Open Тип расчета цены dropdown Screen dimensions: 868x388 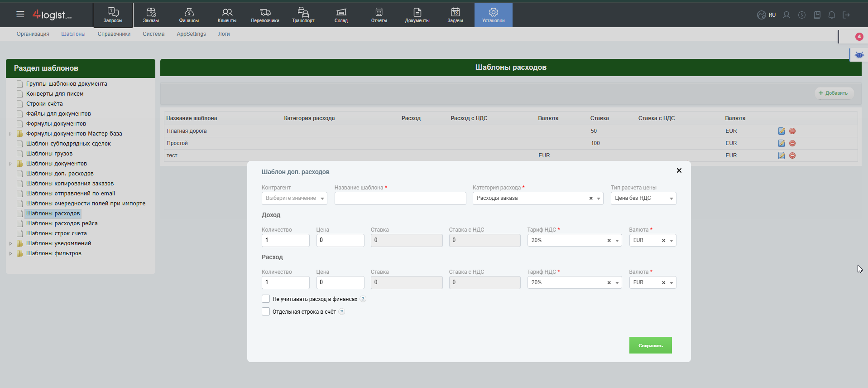[643, 199]
